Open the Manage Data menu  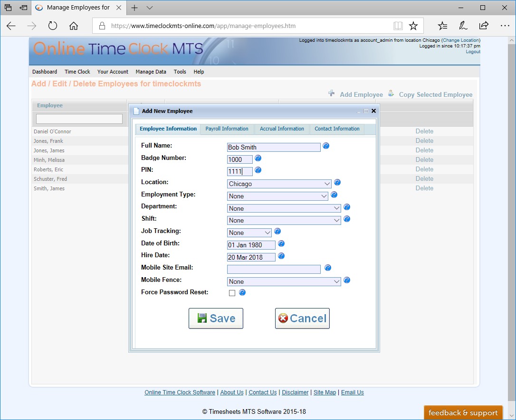(x=151, y=72)
